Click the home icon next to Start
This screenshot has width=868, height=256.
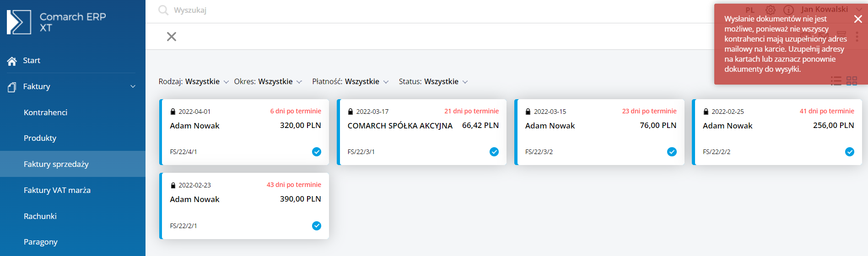point(12,61)
